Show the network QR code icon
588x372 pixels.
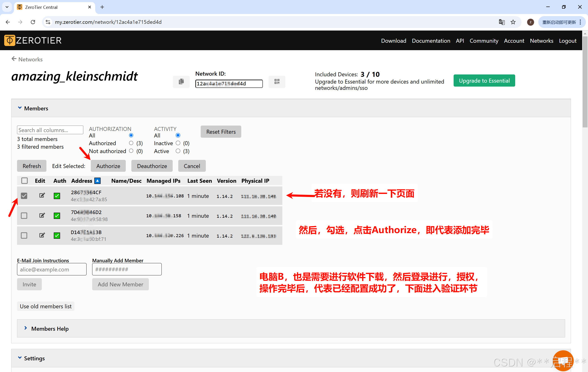277,82
